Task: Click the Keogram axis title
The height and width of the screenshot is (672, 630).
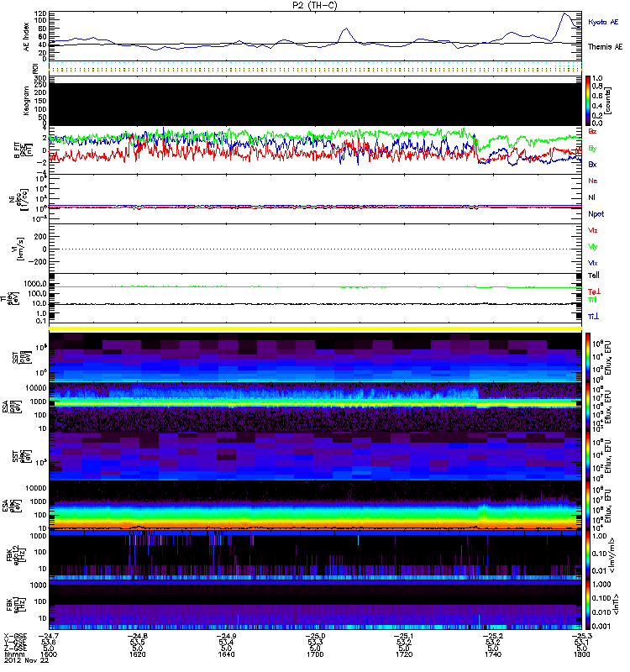Action: tap(27, 101)
